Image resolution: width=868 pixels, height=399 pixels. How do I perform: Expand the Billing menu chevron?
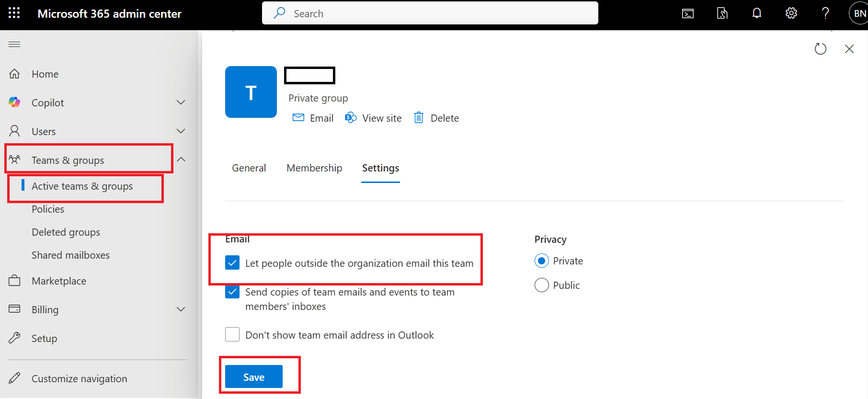tap(181, 309)
